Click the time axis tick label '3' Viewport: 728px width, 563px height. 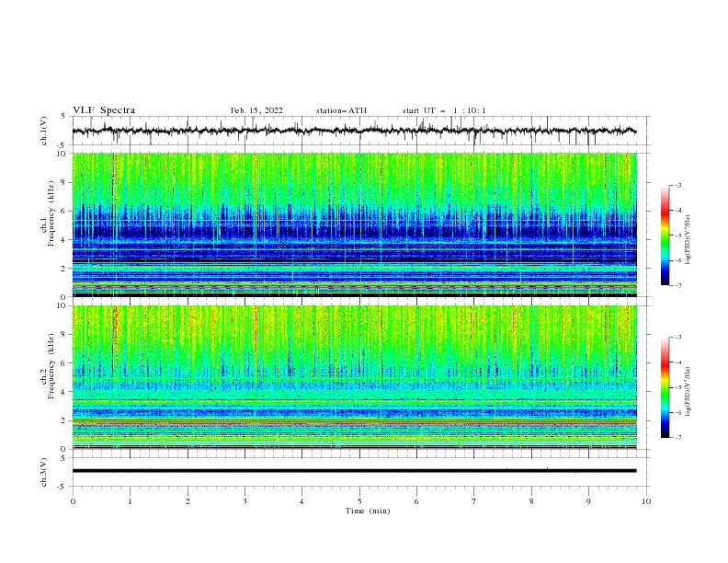(245, 501)
